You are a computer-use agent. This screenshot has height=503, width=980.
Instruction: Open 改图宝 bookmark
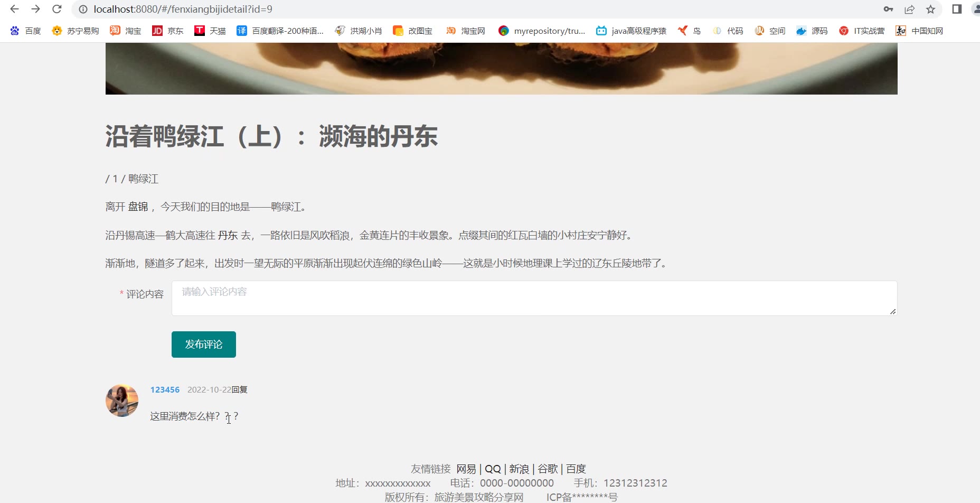413,31
